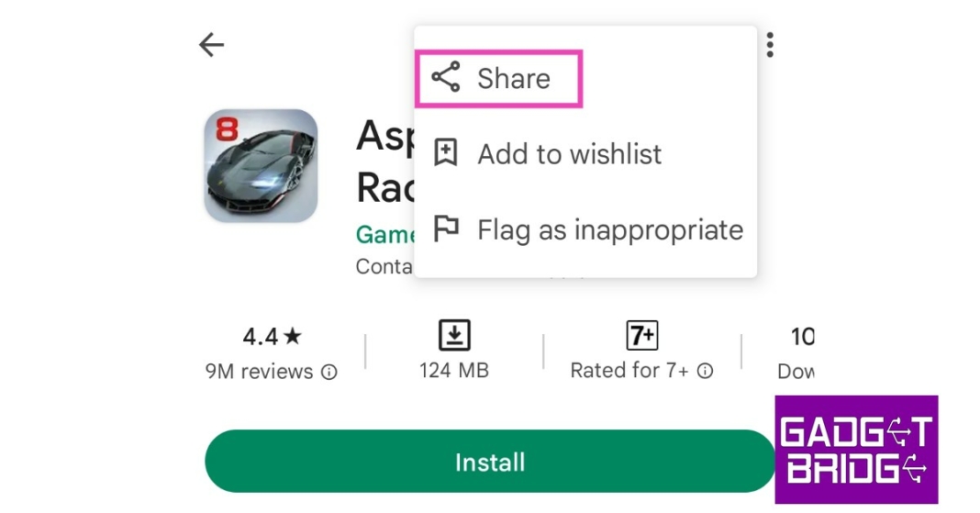
Task: Tap the info icon beside 9M reviews
Action: 329,372
